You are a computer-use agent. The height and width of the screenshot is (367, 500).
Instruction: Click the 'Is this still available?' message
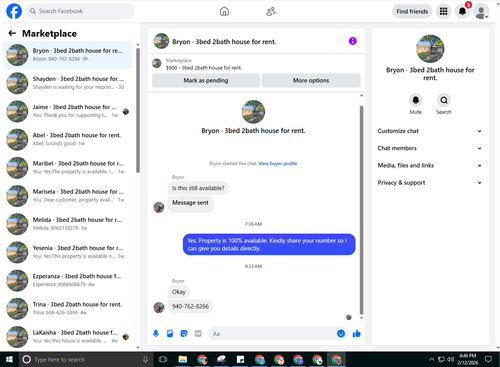[198, 188]
